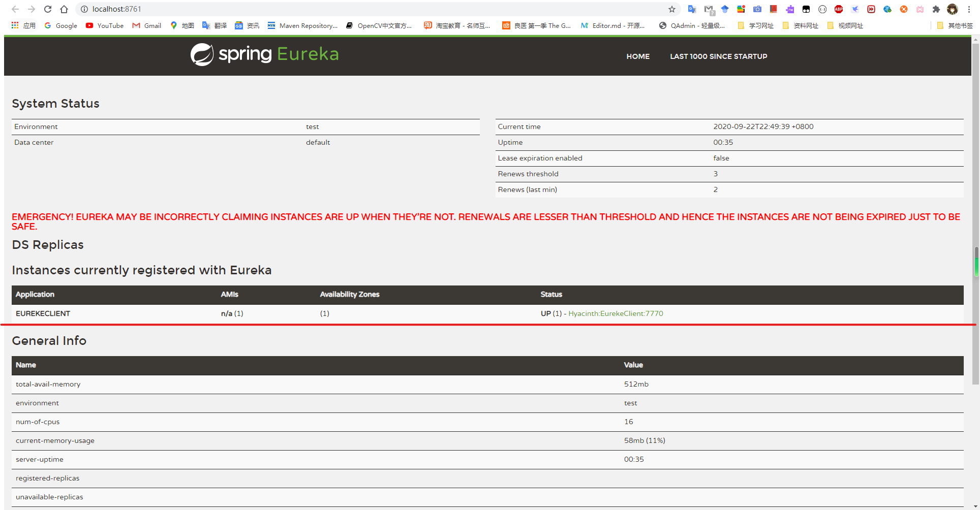Open the globe extension icon
This screenshot has width=980, height=510.
(x=887, y=9)
